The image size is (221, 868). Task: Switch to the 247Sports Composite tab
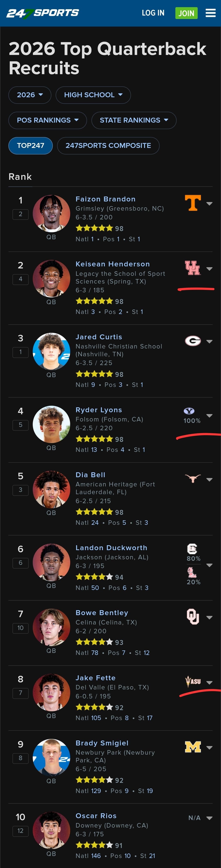(x=108, y=146)
